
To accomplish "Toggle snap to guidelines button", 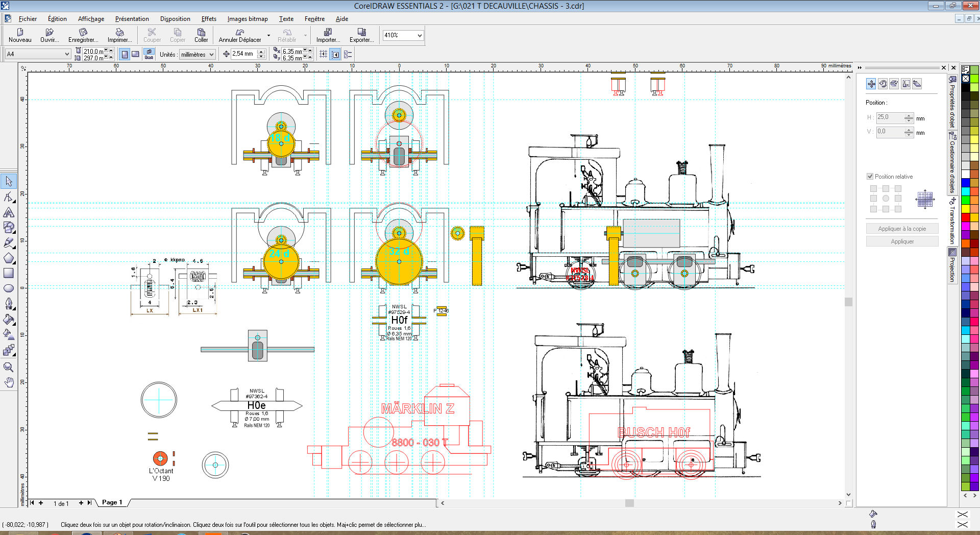I will pyautogui.click(x=335, y=54).
